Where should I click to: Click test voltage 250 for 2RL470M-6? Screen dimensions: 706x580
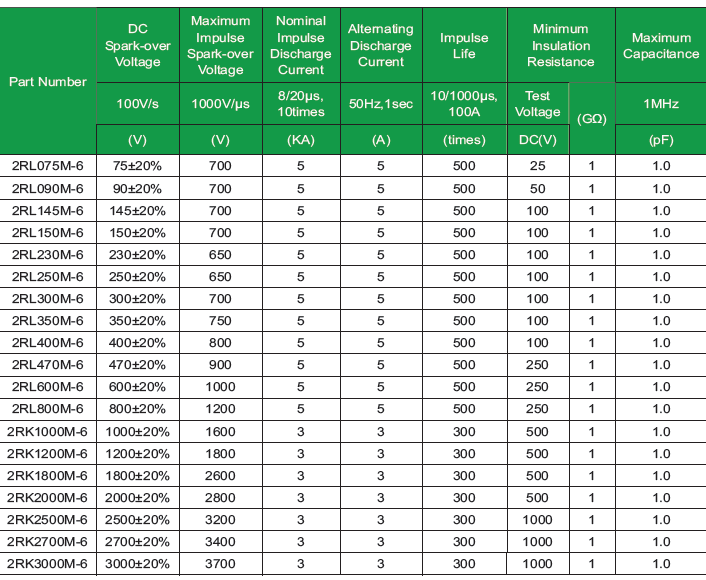[x=537, y=365]
